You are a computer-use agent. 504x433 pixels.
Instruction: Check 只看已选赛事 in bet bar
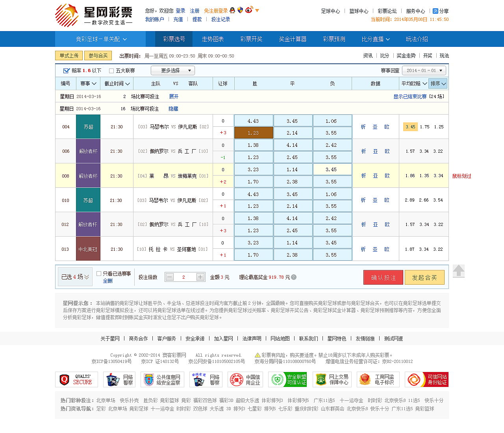pos(98,273)
